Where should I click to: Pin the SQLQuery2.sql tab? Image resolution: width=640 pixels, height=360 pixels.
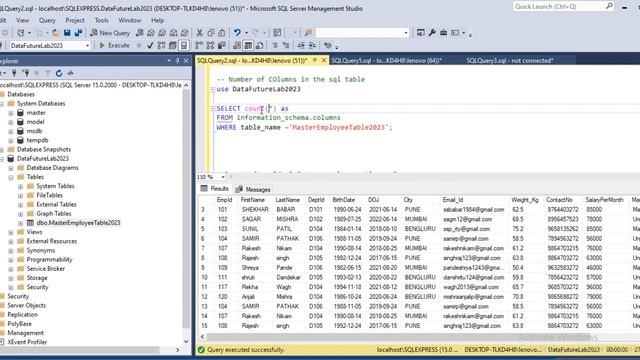point(315,60)
